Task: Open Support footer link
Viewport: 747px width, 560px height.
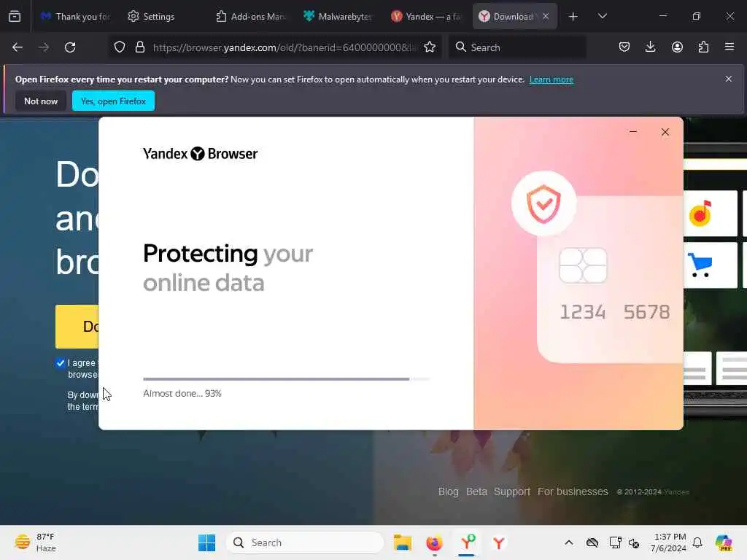Action: (511, 491)
